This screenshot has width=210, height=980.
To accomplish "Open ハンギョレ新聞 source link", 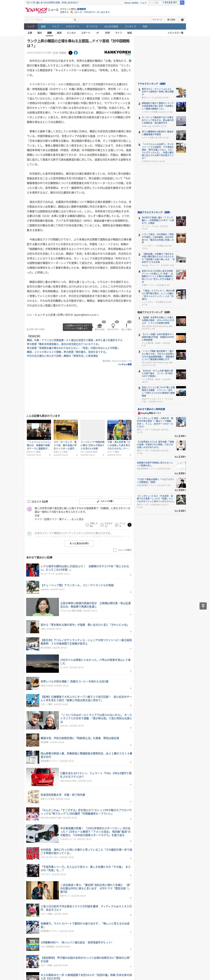I will pyautogui.click(x=124, y=364).
